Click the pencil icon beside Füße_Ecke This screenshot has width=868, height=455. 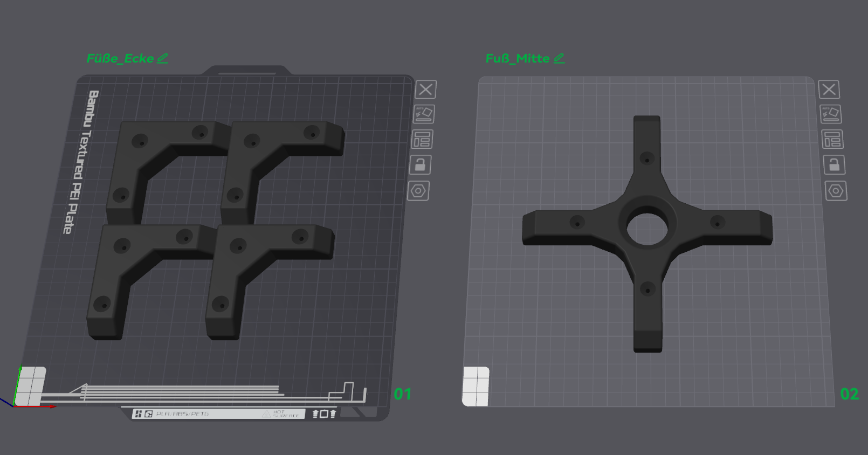point(163,58)
